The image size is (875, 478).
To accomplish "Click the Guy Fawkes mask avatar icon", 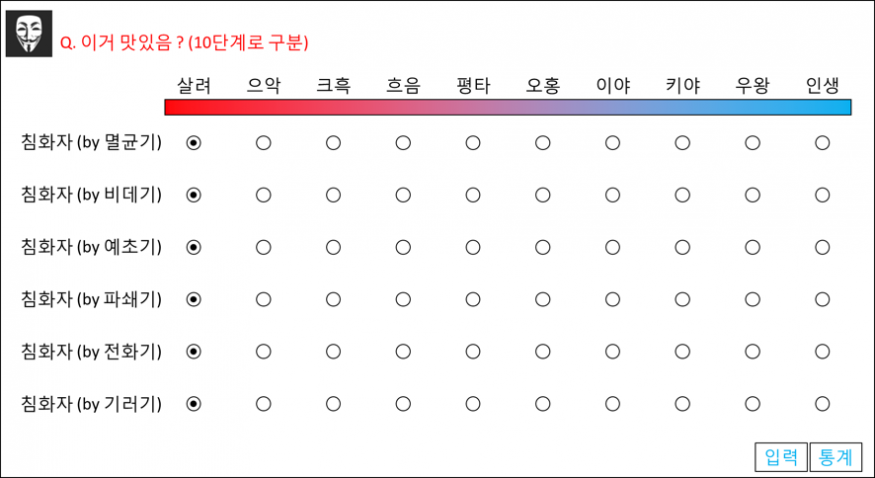I will click(x=29, y=35).
